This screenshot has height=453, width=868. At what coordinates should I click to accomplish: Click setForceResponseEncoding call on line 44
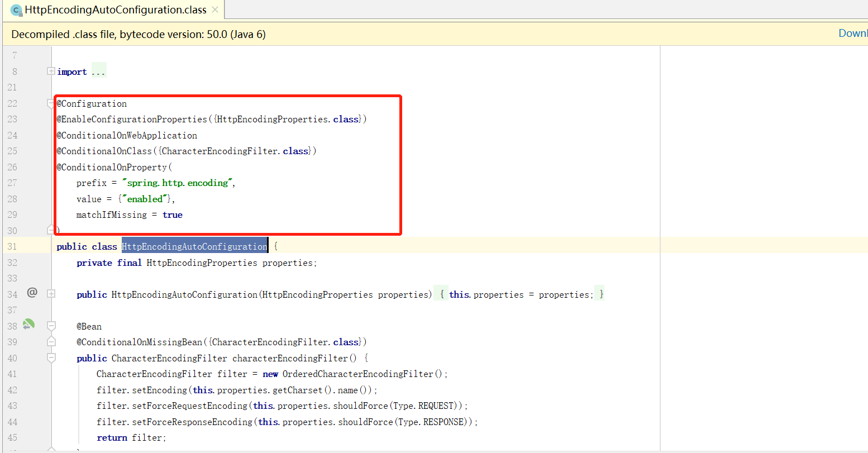[x=287, y=422]
